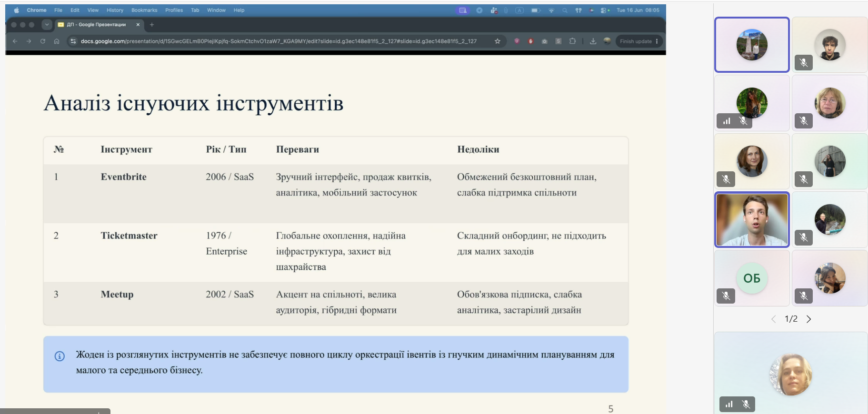Close the ДП - Google Презентации tab

click(x=138, y=25)
